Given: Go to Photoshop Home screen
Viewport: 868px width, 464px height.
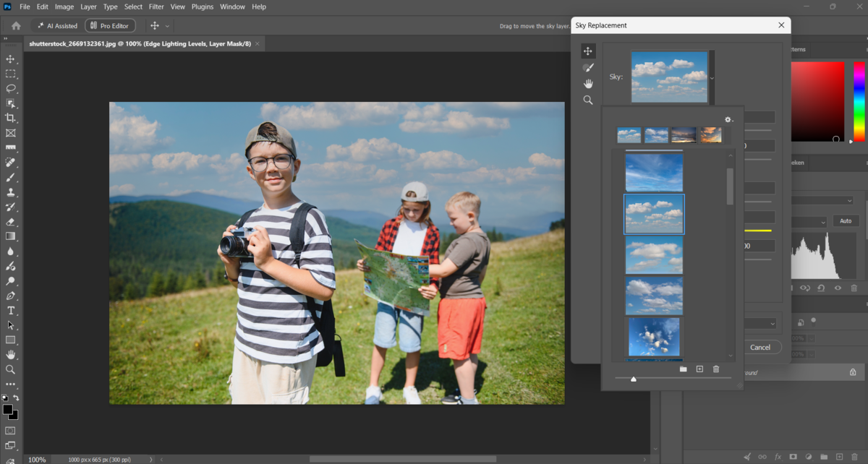Looking at the screenshot, I should click(x=17, y=26).
